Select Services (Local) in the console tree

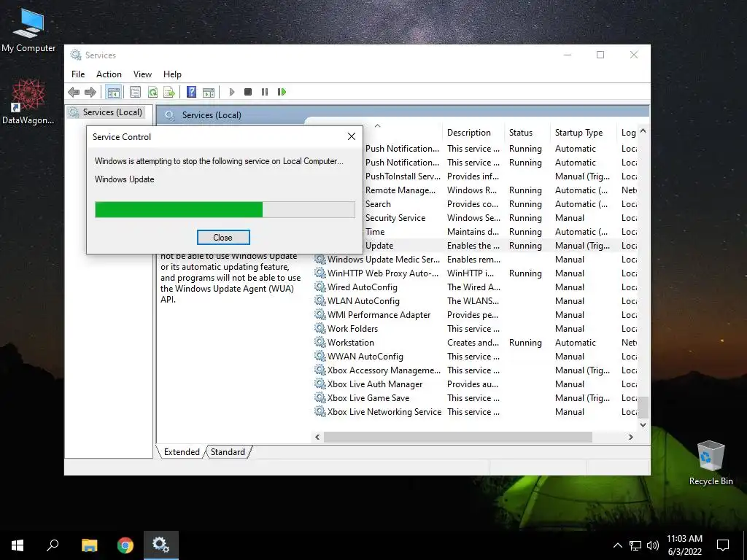[112, 112]
